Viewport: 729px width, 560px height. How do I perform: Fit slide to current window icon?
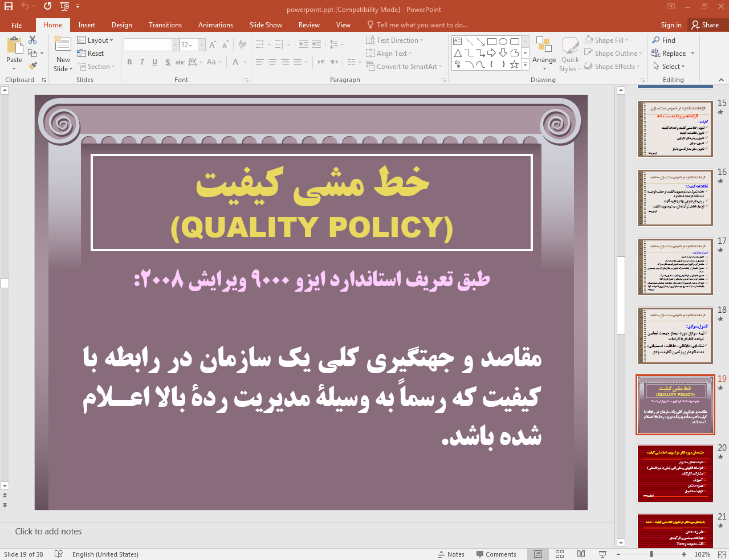pyautogui.click(x=722, y=554)
